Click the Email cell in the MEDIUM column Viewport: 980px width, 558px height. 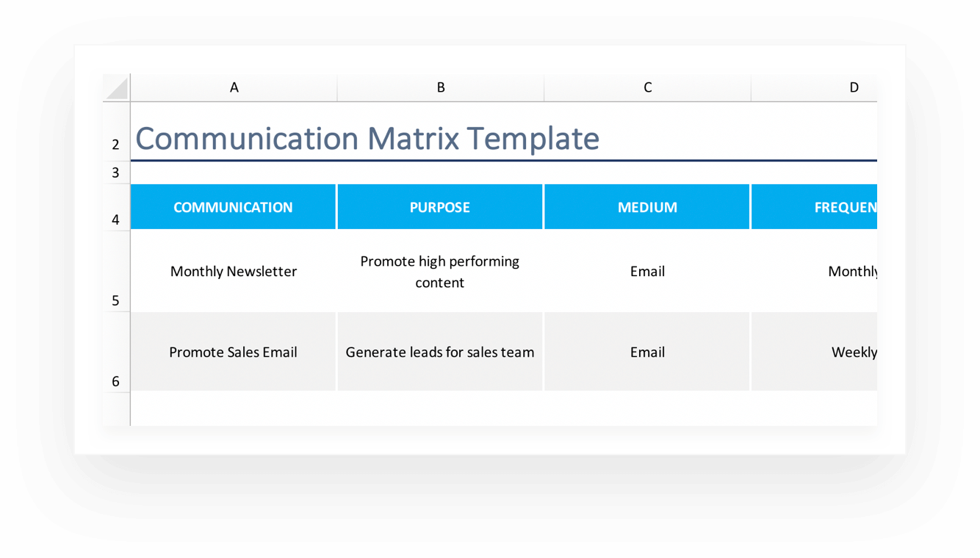[647, 271]
